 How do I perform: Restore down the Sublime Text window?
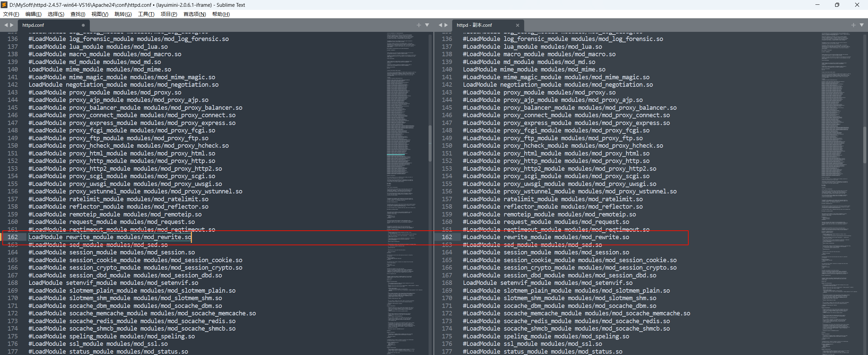(837, 5)
